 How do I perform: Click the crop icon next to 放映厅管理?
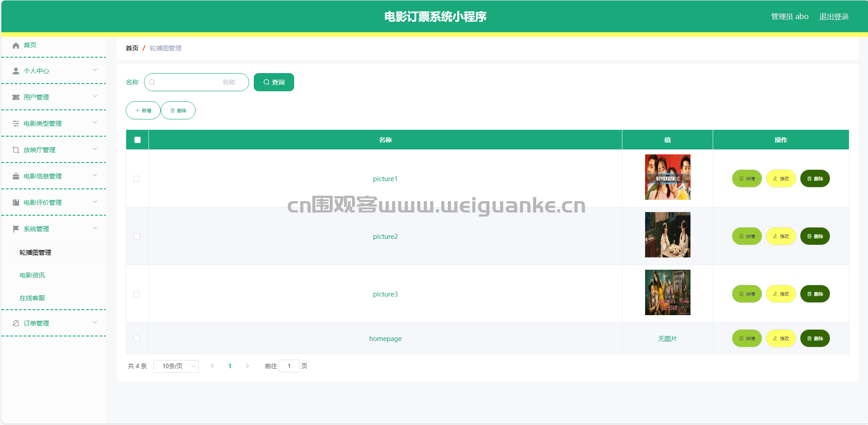click(16, 150)
